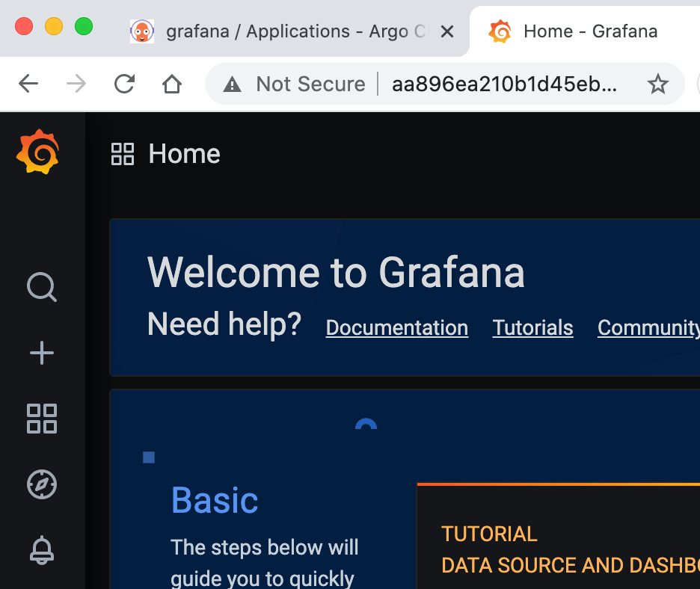Click the Basic section heading
700x589 pixels.
click(215, 501)
